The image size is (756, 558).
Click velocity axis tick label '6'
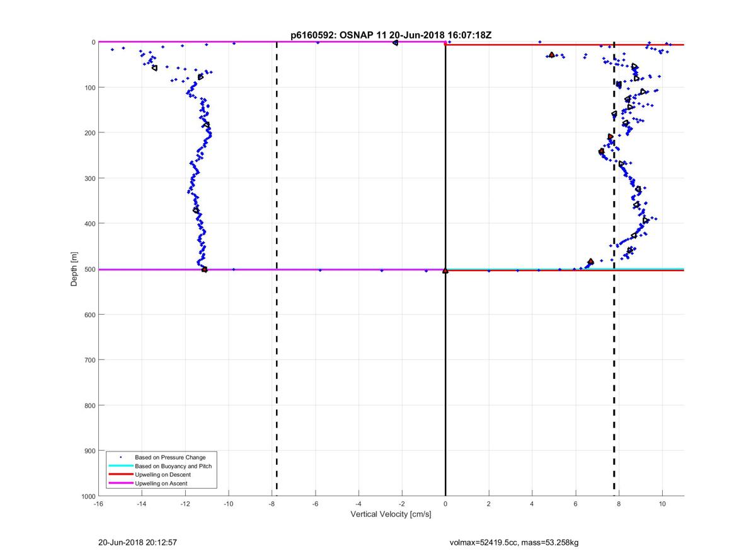coord(576,504)
